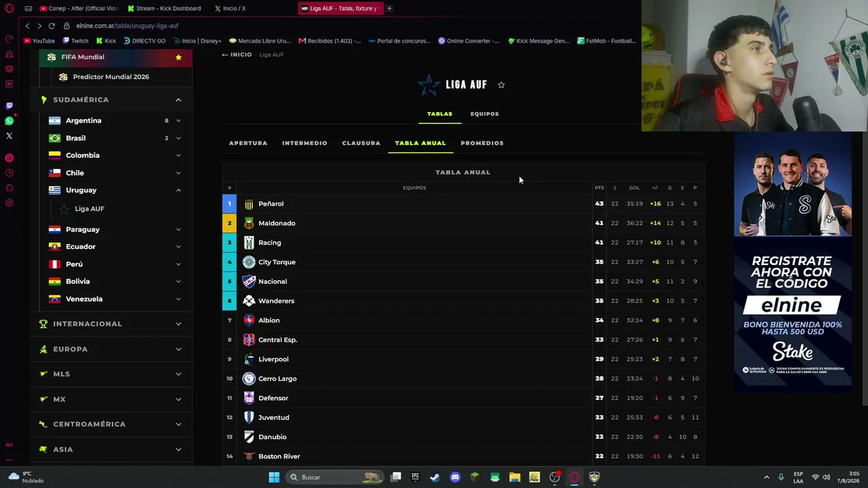The height and width of the screenshot is (488, 868).
Task: Go back with the browser back arrow
Action: [27, 26]
